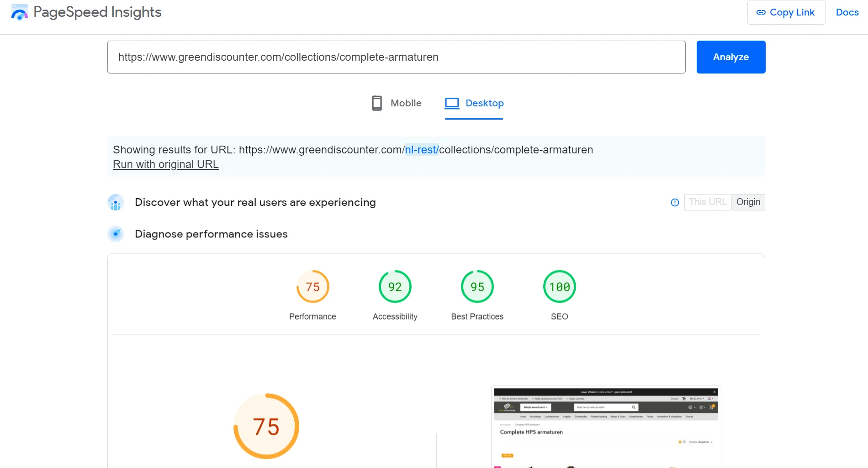The image size is (868, 468).
Task: Select the Origin toggle option
Action: point(748,202)
